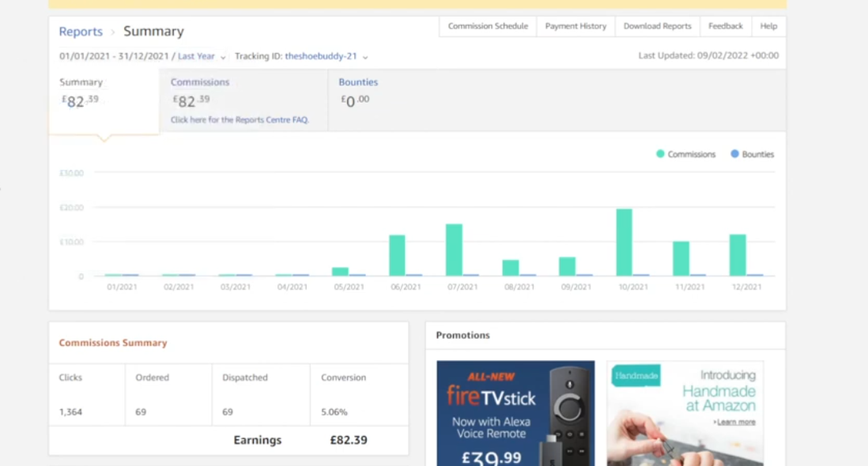Screen dimensions: 868x466
Task: Open the Reports breadcrumb link
Action: (x=81, y=32)
